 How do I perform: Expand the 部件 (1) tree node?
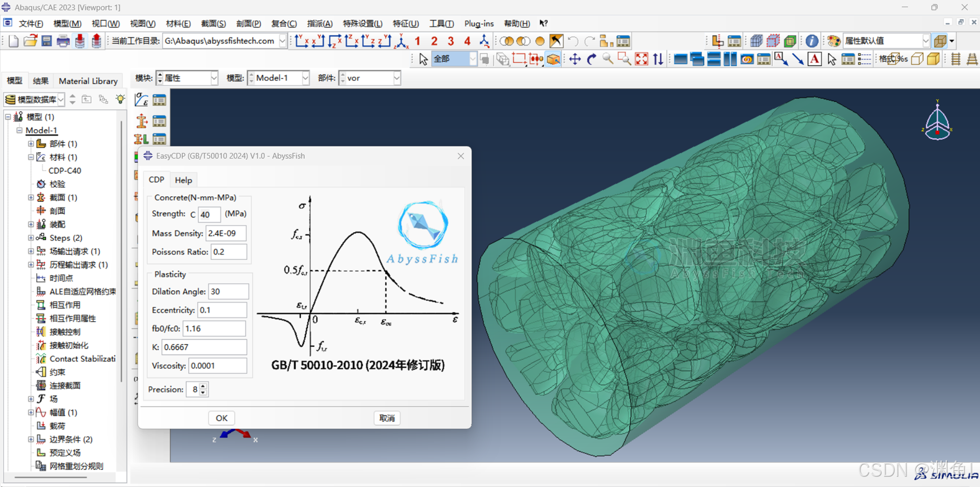pyautogui.click(x=31, y=144)
